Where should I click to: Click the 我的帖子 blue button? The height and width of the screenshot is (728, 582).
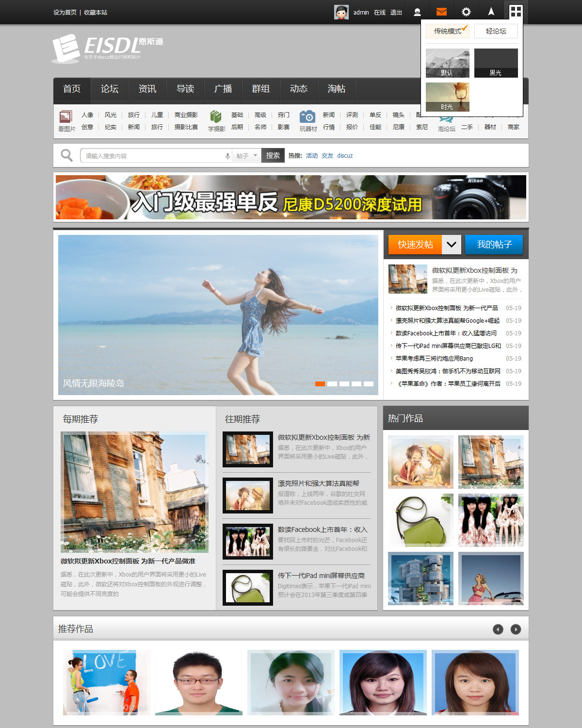[494, 245]
